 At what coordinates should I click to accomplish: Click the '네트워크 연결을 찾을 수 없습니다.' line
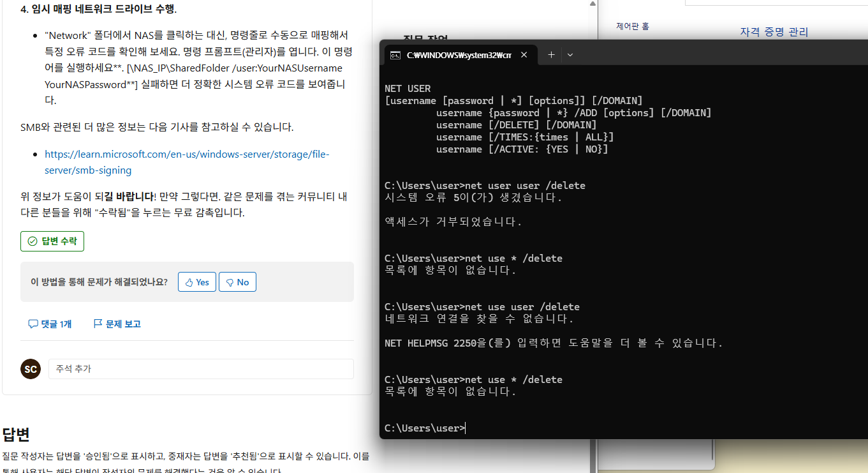(480, 319)
